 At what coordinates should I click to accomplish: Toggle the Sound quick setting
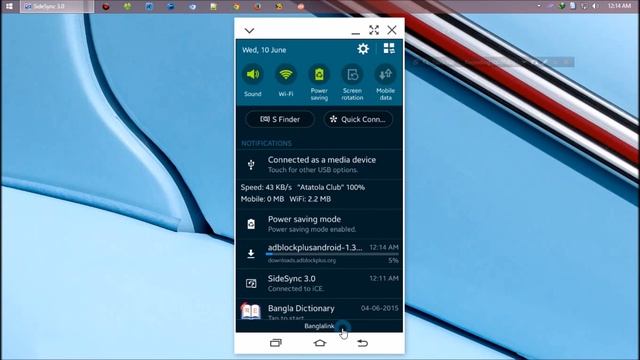pos(253,74)
